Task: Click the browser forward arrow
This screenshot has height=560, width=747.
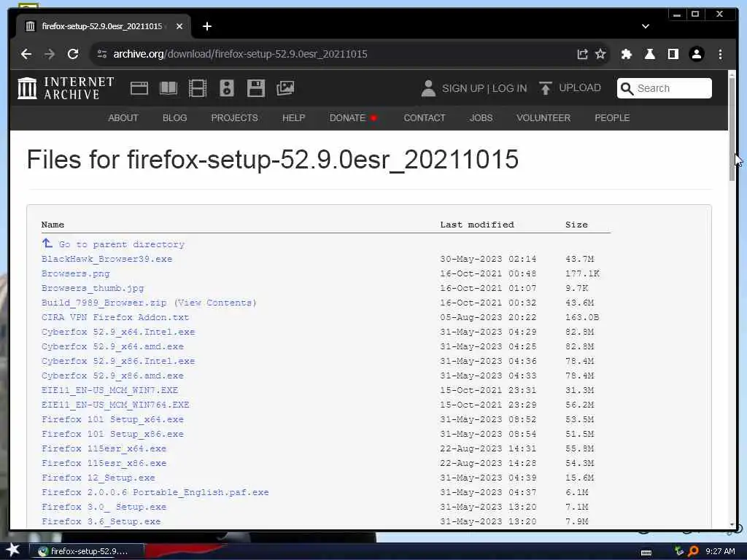Action: [50, 54]
